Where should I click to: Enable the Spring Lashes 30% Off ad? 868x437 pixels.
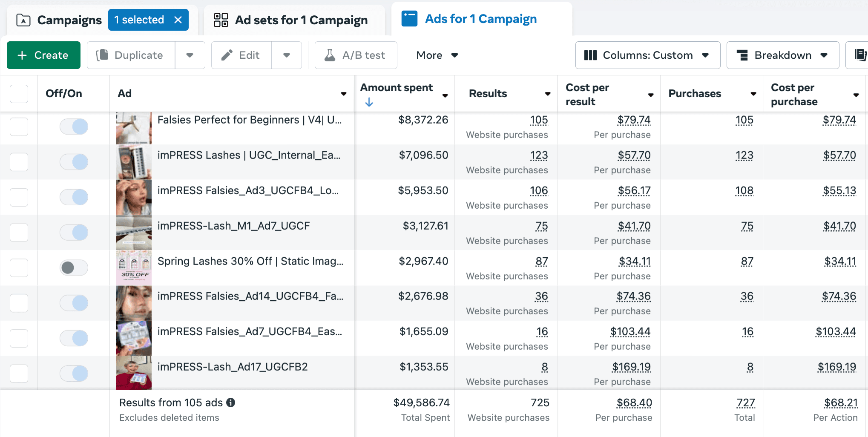[x=74, y=267]
